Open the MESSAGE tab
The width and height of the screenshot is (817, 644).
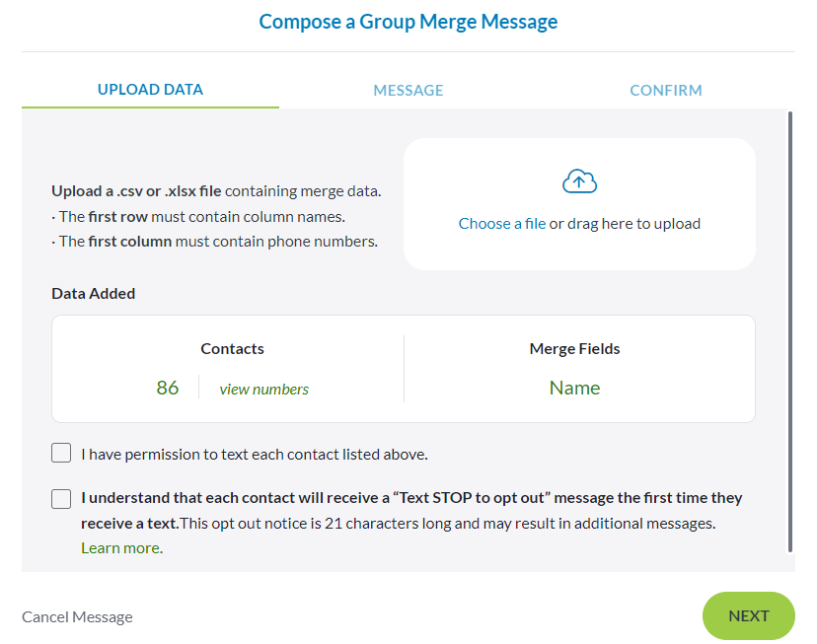click(x=408, y=91)
